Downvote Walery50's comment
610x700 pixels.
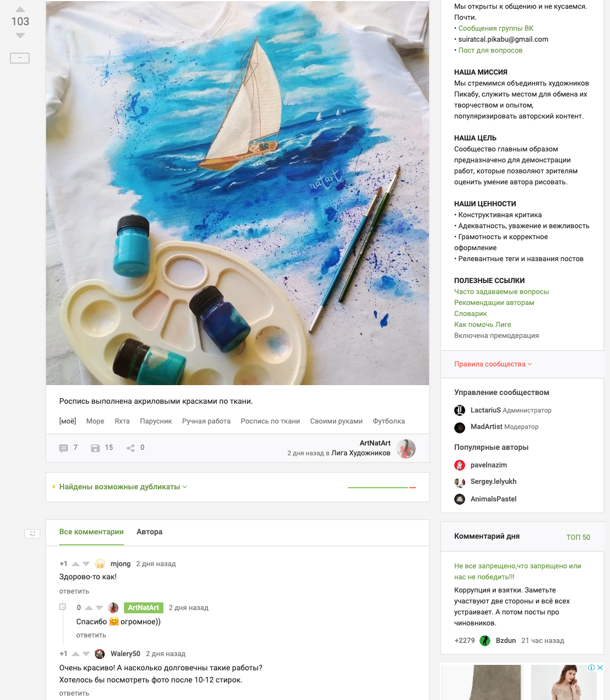click(x=86, y=654)
